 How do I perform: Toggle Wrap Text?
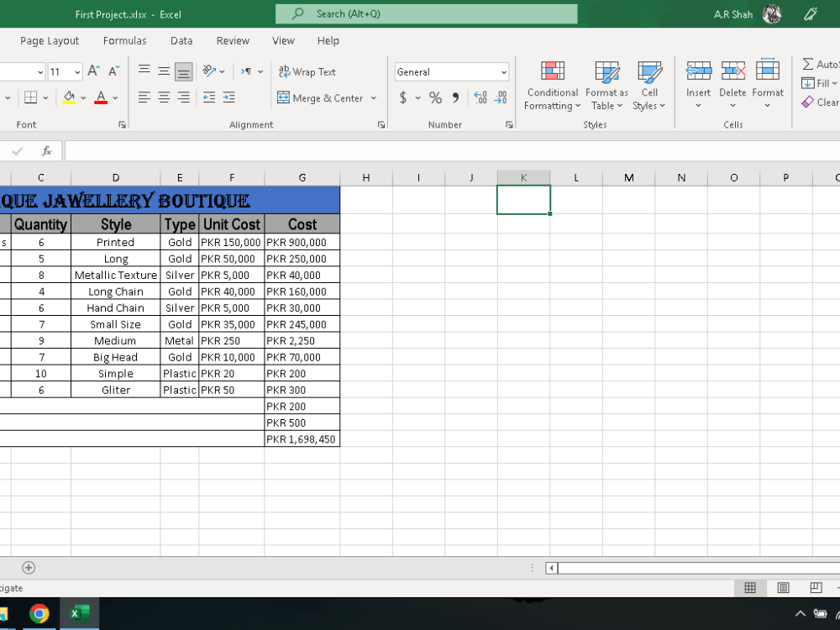coord(307,71)
